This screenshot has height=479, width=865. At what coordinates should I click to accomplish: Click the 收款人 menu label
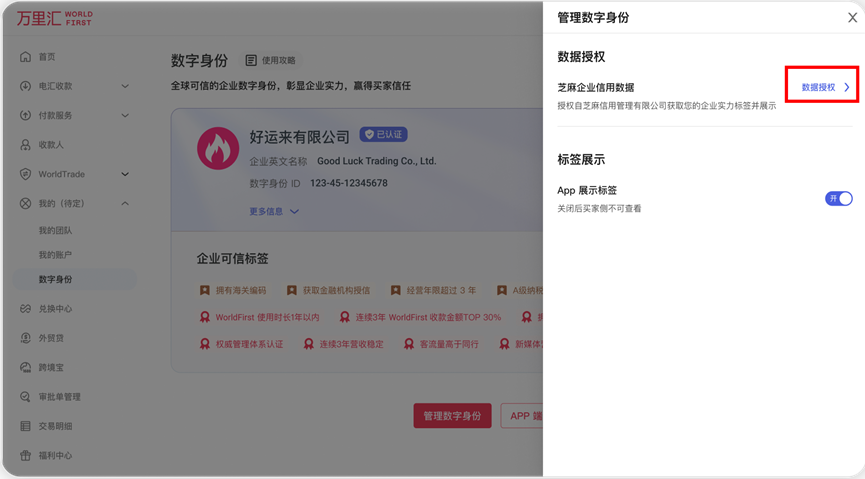pyautogui.click(x=51, y=145)
